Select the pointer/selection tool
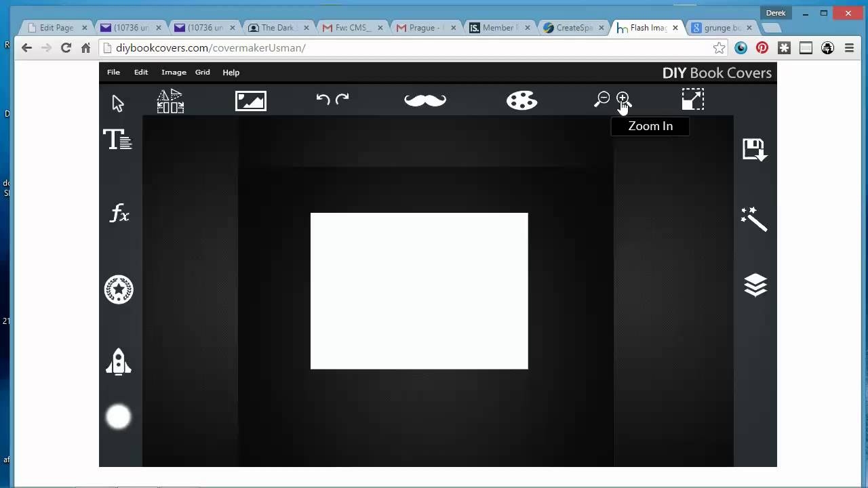Viewport: 868px width, 488px height. click(117, 102)
